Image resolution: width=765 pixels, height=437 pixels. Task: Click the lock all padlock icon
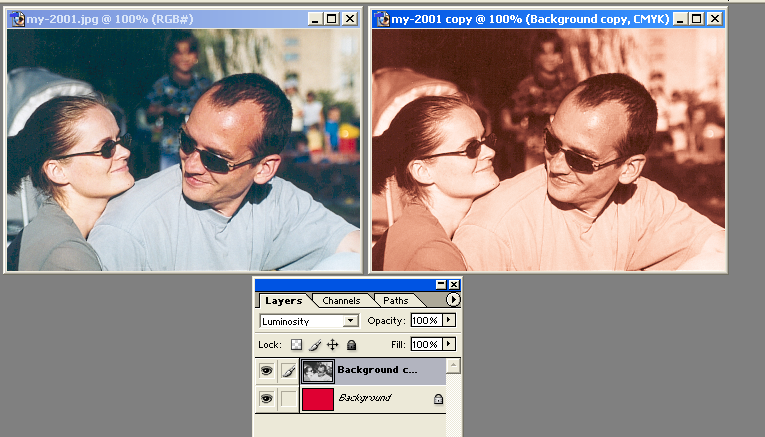point(351,345)
